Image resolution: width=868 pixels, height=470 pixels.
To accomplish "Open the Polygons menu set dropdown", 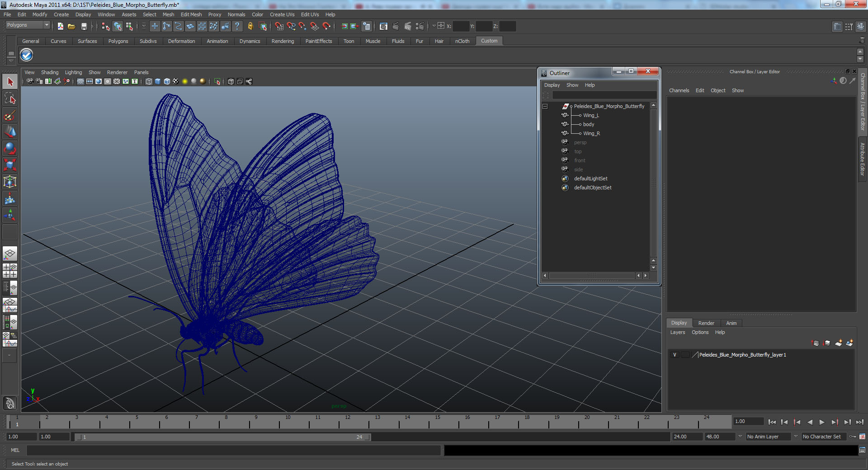I will tap(28, 25).
